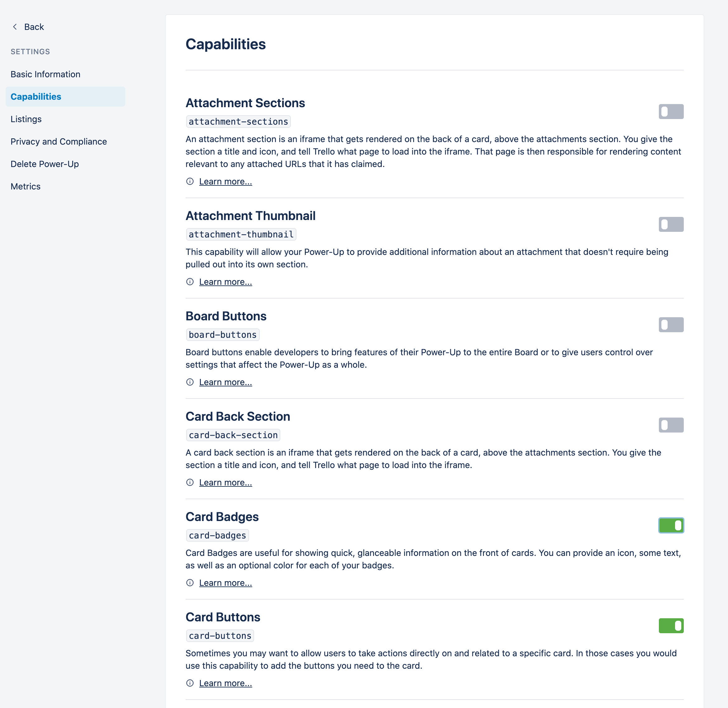Turn on Attachment Thumbnail toggle

pos(671,225)
